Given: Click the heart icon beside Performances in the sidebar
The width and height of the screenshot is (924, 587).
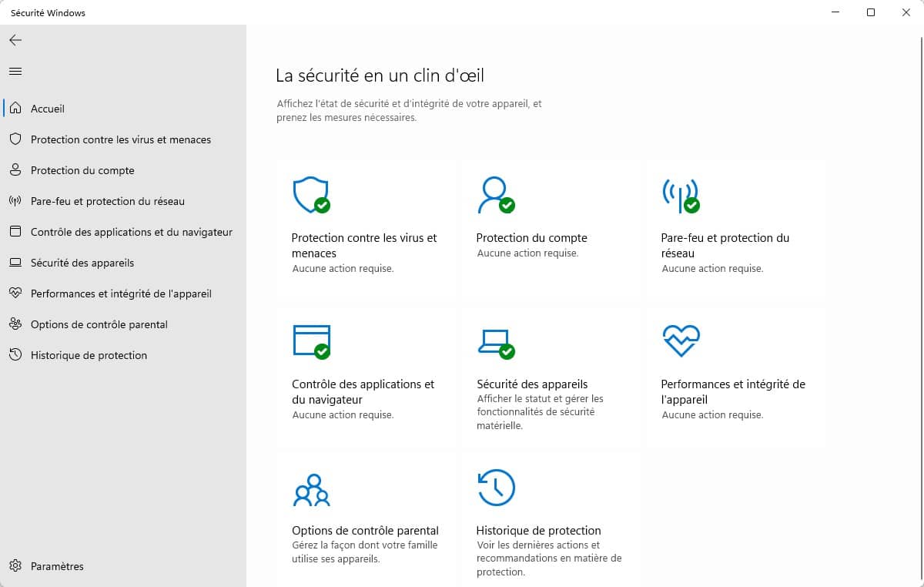Looking at the screenshot, I should pos(15,293).
